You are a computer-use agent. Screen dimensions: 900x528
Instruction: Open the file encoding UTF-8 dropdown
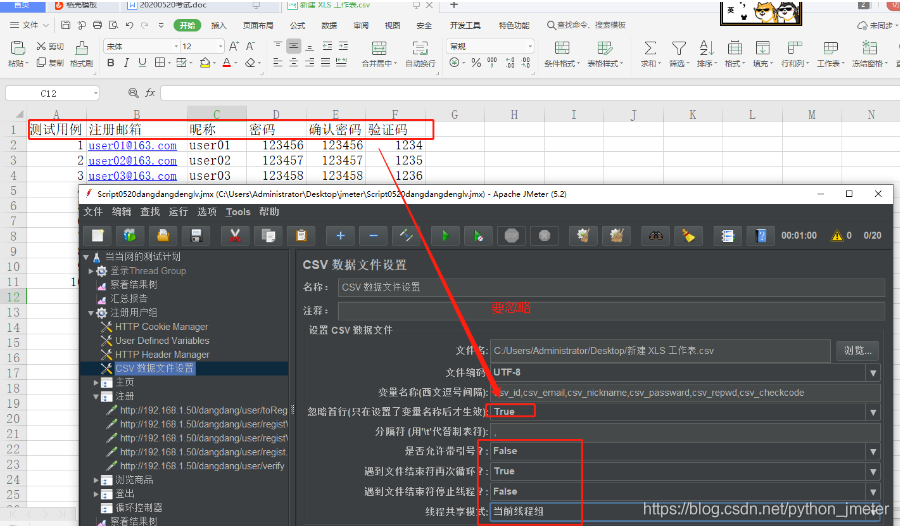point(873,372)
